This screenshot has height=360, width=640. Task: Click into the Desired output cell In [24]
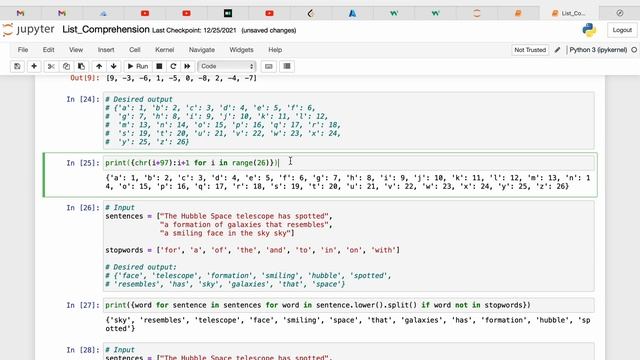(349, 120)
